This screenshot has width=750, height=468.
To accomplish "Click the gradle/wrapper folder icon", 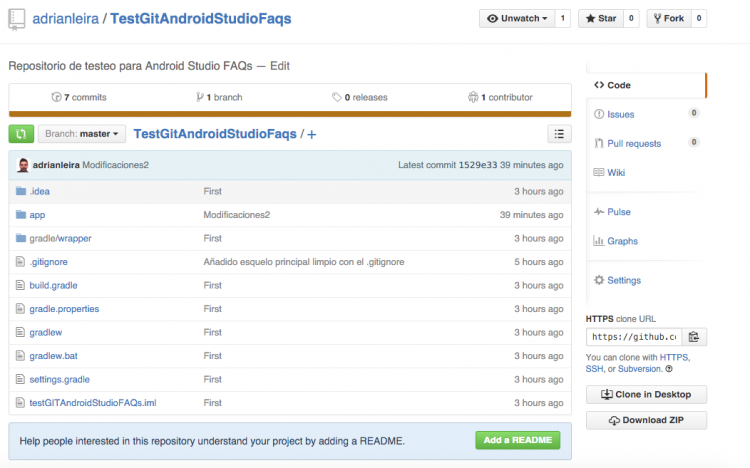I will point(21,238).
